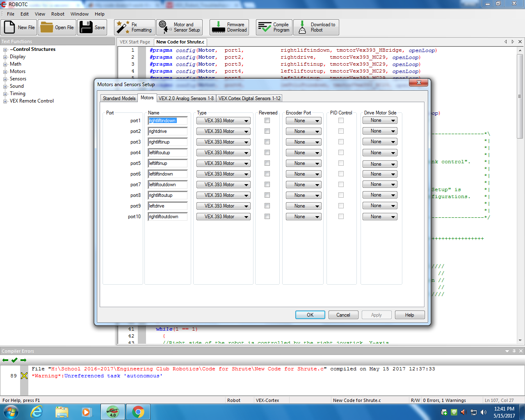The height and width of the screenshot is (420, 525).
Task: Click the warning marker on line 89
Action: pyautogui.click(x=24, y=376)
